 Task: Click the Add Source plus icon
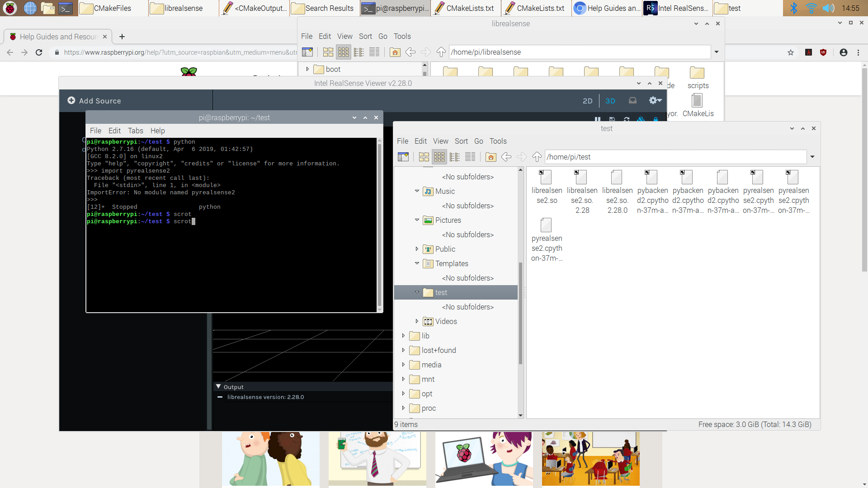tap(71, 100)
